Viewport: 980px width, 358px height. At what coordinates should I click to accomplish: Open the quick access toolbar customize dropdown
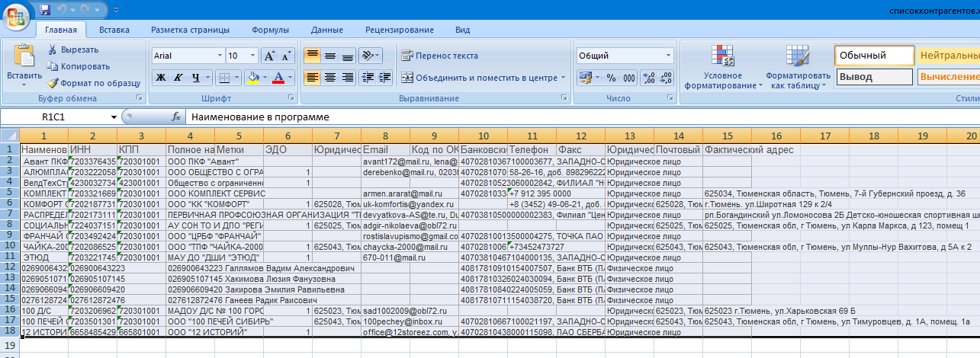point(117,10)
